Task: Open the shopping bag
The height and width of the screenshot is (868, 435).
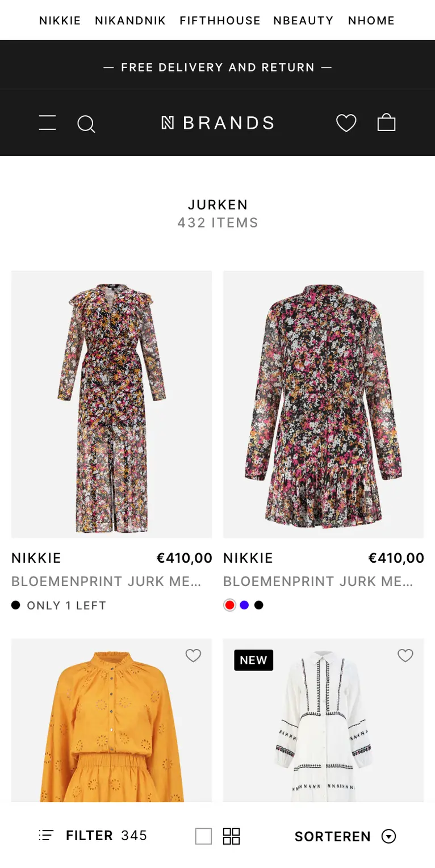Action: point(386,123)
